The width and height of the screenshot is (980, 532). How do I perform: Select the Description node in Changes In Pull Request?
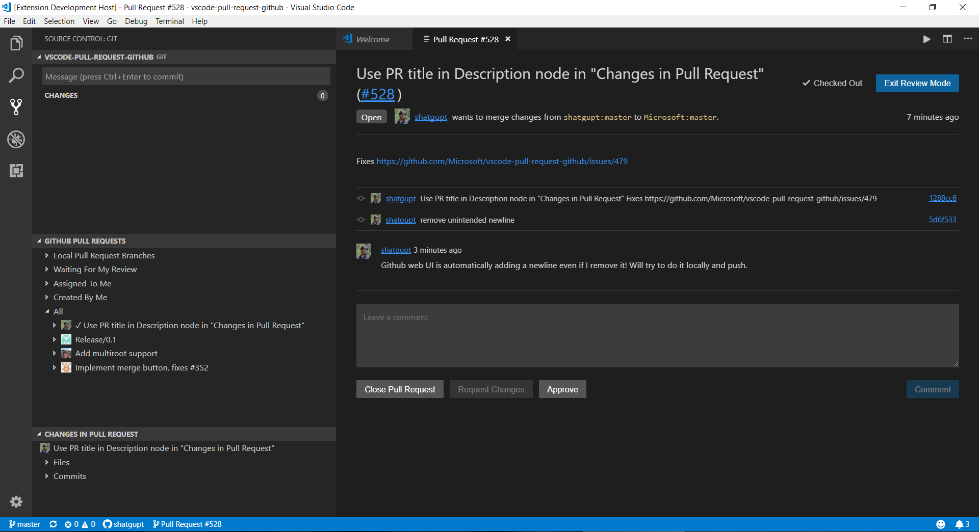click(184, 448)
